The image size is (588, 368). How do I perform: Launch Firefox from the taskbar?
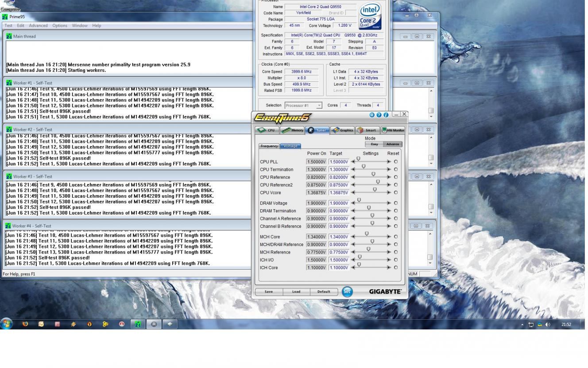pyautogui.click(x=25, y=324)
